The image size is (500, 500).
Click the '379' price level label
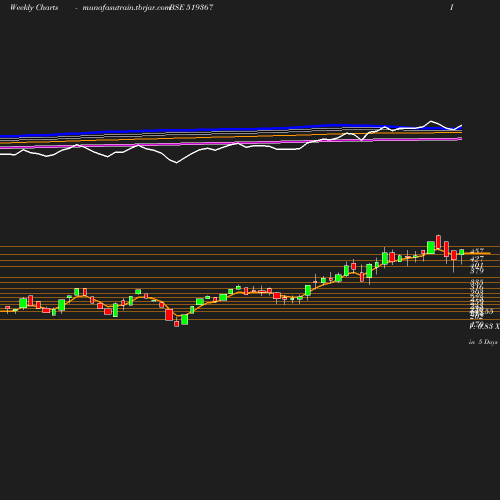tap(477, 271)
